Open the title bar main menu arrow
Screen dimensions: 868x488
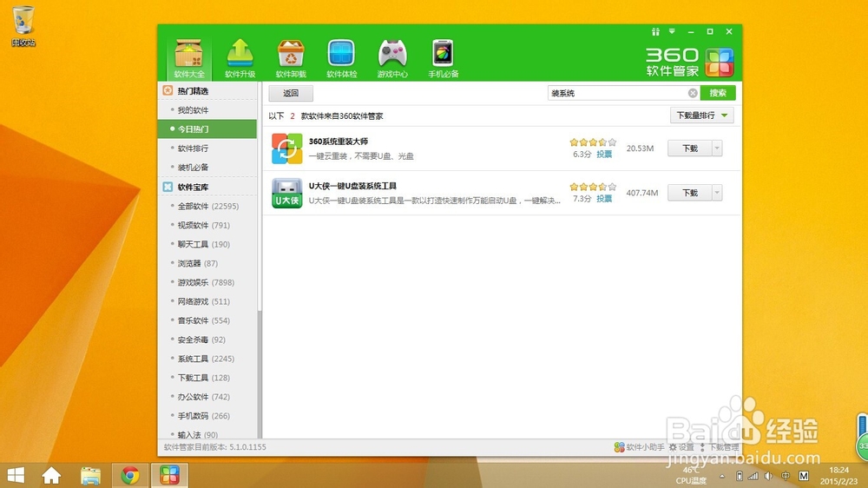(x=672, y=31)
